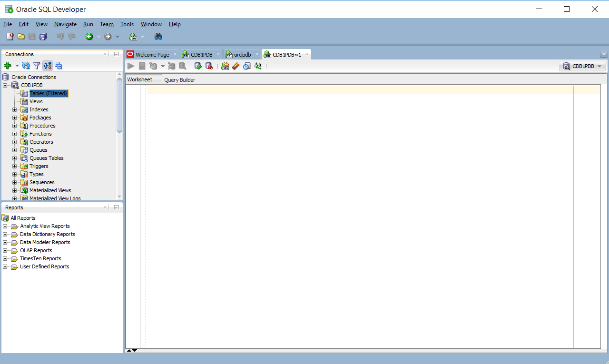Image resolution: width=609 pixels, height=364 pixels.
Task: Expand the User Defined Reports node
Action: 5,266
